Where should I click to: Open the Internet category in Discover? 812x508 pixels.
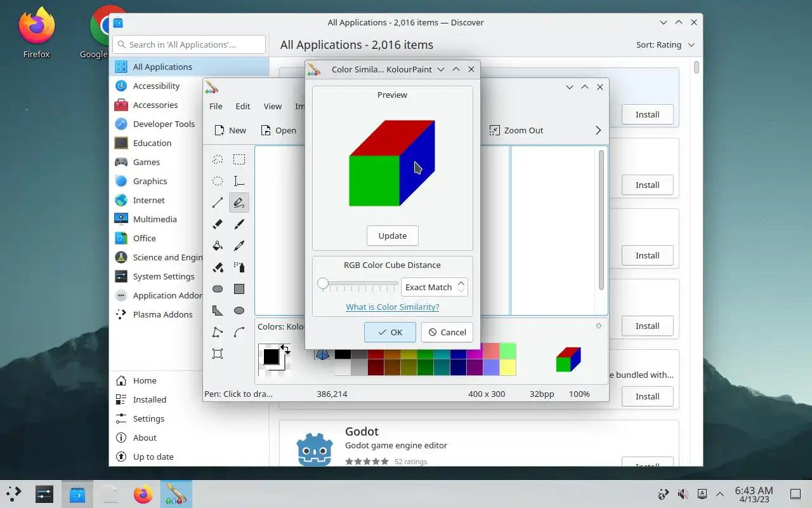tap(156, 200)
